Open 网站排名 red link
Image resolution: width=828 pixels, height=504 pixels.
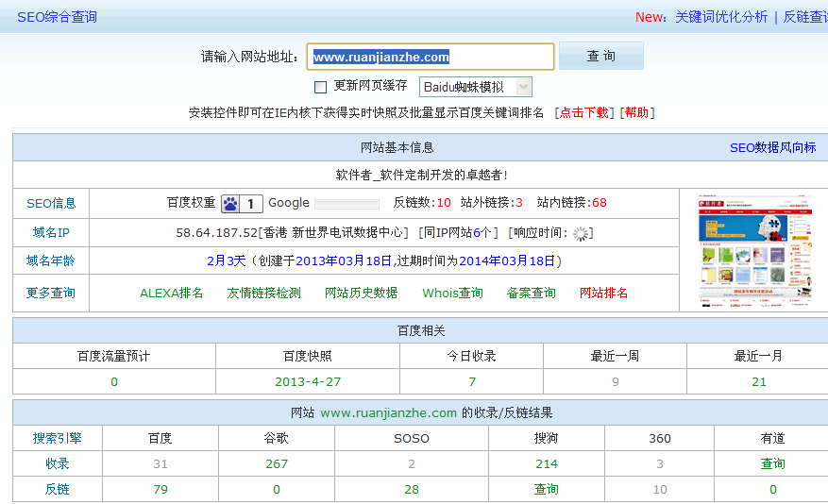pos(603,293)
